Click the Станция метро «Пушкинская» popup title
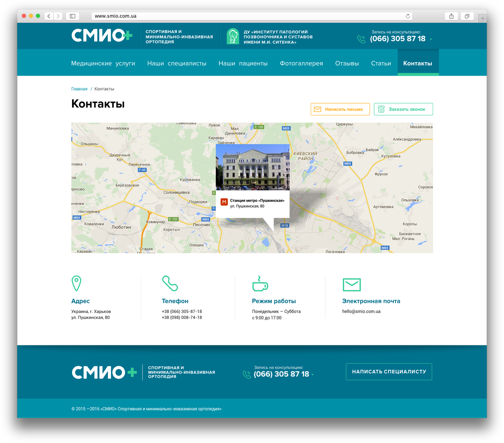 click(x=257, y=200)
